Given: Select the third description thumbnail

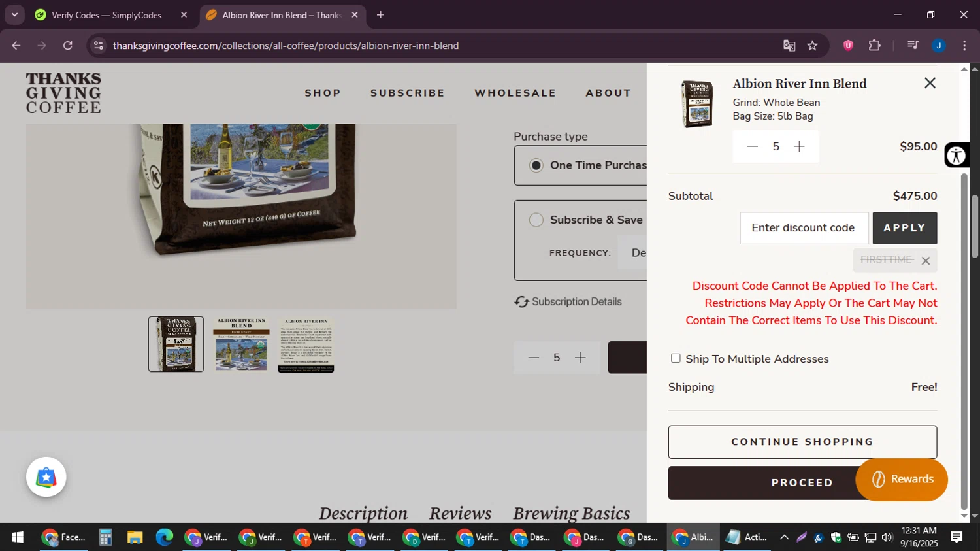Looking at the screenshot, I should 306,344.
